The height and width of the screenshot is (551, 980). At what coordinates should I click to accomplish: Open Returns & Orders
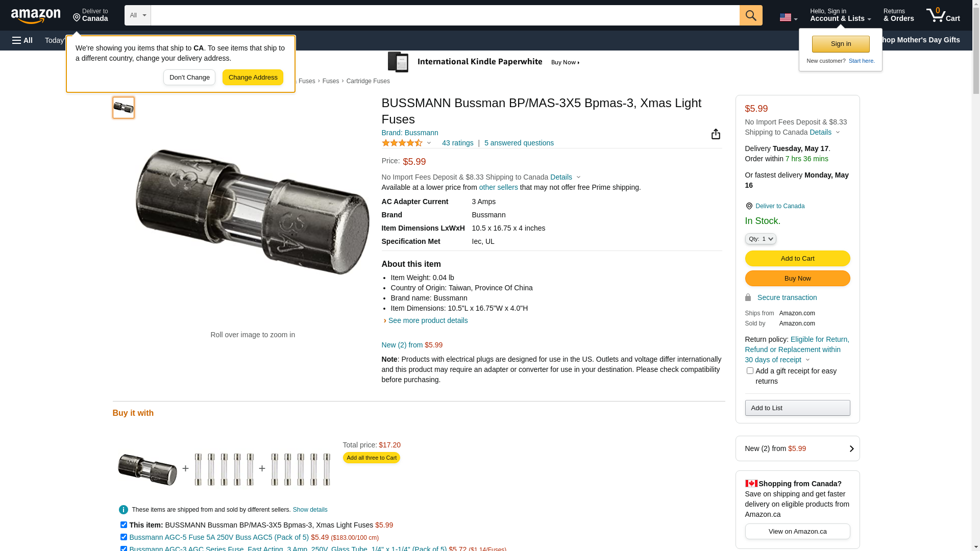click(898, 15)
